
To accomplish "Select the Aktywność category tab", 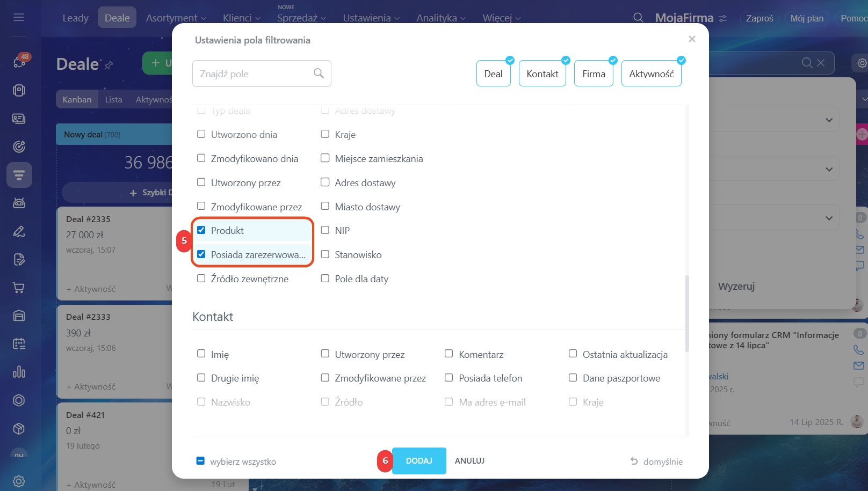I will click(x=652, y=74).
